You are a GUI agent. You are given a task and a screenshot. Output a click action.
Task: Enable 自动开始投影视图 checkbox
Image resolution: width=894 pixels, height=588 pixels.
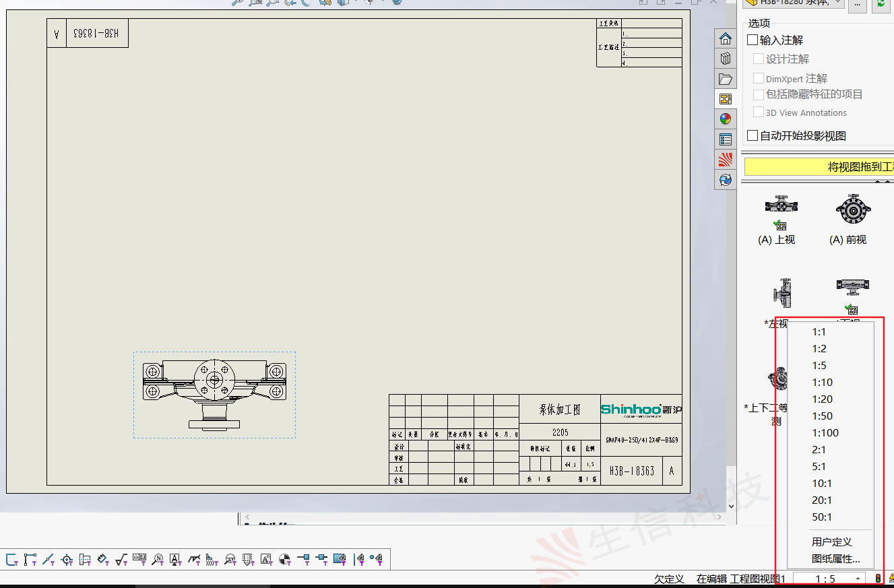[753, 136]
